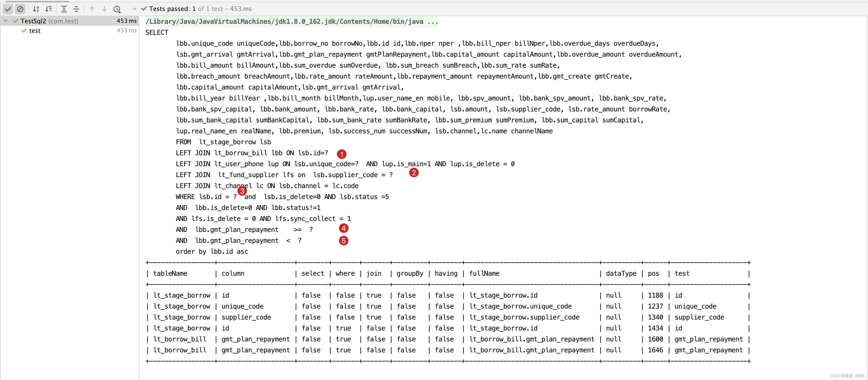Open the test history clock dropdown
Screen dimensions: 868x380
pyautogui.click(x=117, y=9)
